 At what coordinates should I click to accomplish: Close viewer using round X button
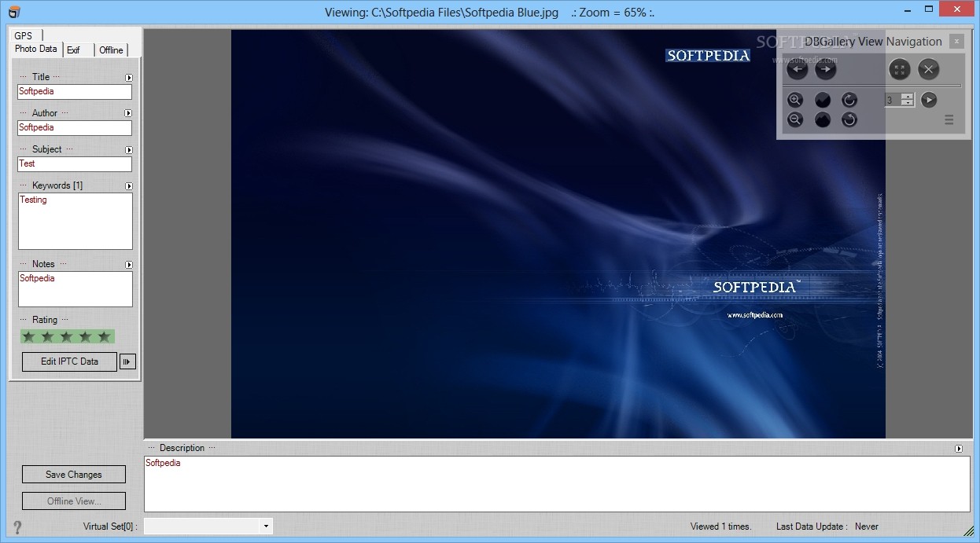929,69
